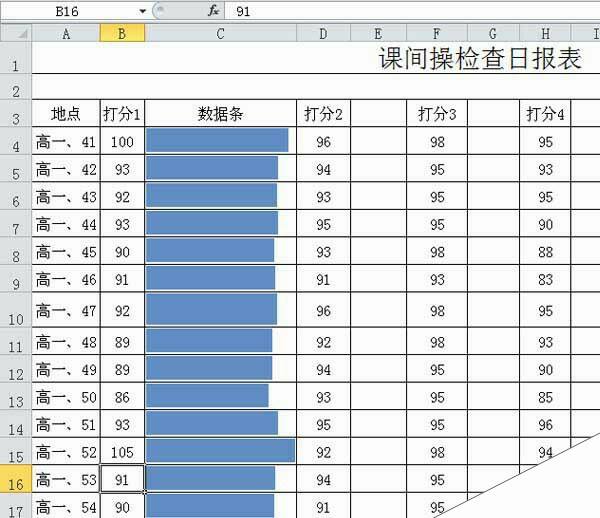Select column C header
The width and height of the screenshot is (600, 518).
(x=220, y=33)
